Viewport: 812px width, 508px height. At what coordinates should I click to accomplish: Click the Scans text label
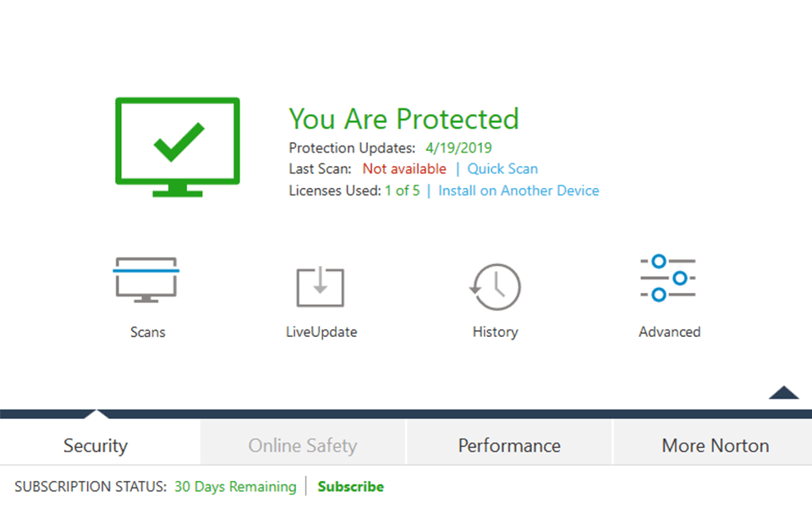click(x=148, y=332)
